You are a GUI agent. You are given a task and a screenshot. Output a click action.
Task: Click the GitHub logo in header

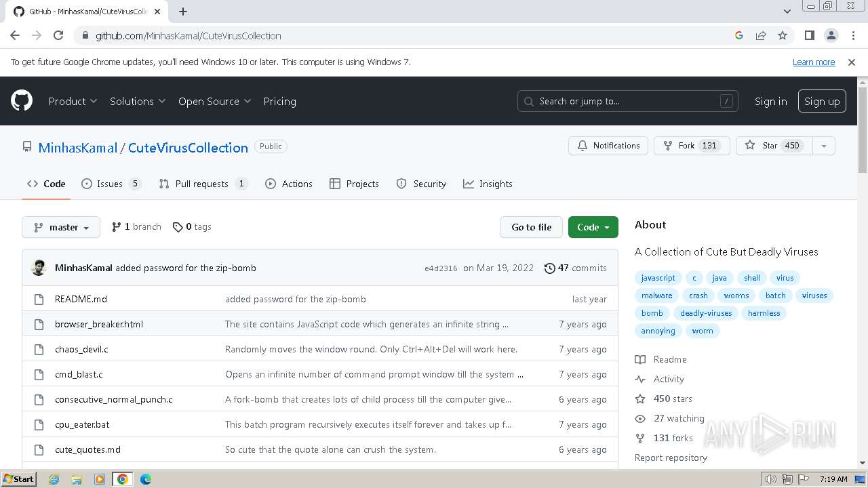(22, 101)
